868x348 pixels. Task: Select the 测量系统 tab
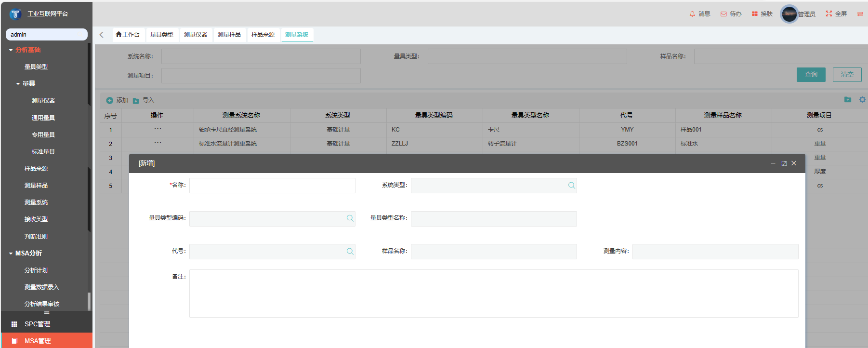(x=297, y=35)
